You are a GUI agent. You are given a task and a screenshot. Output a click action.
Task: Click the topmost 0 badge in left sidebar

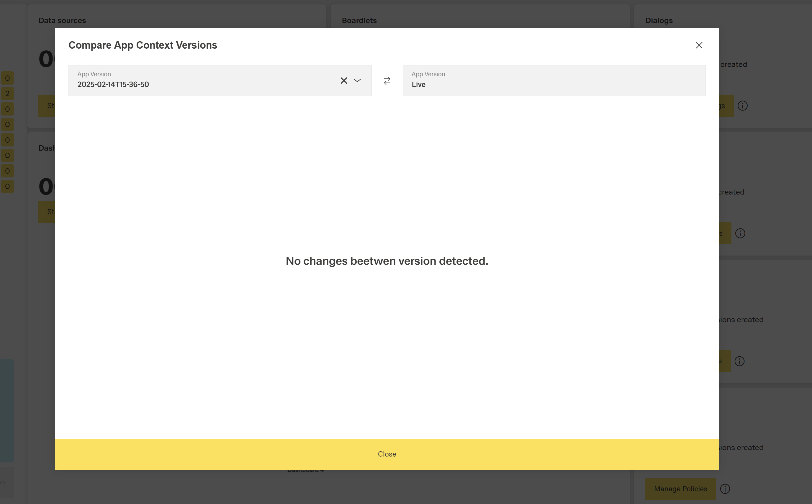tap(7, 78)
